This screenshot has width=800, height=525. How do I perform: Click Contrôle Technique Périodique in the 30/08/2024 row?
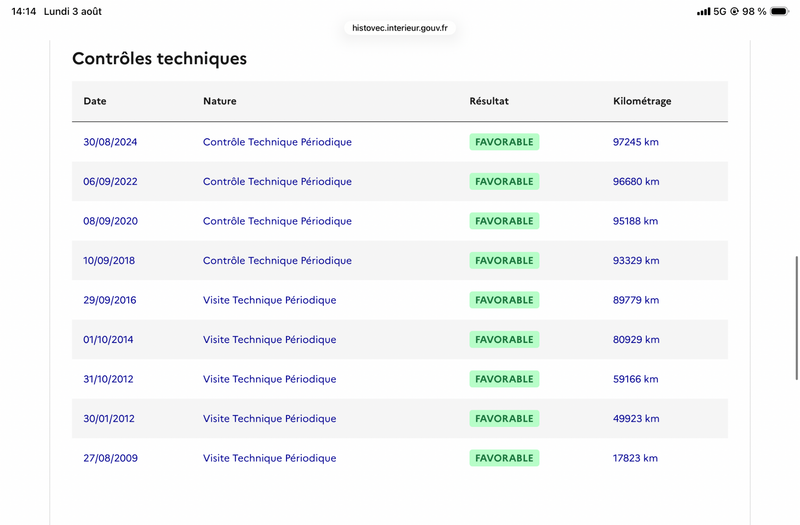[x=277, y=142]
